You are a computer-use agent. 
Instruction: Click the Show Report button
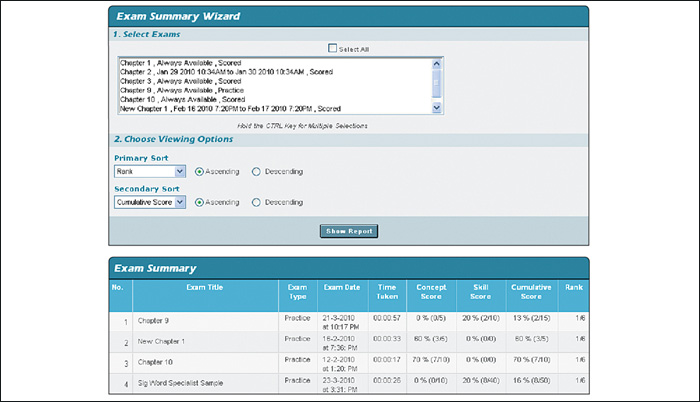click(x=349, y=231)
